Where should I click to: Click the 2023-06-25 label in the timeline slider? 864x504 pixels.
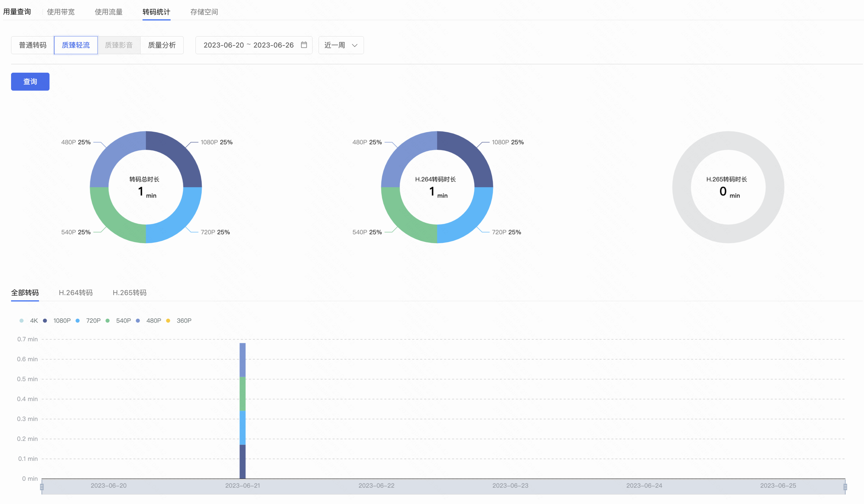[778, 486]
